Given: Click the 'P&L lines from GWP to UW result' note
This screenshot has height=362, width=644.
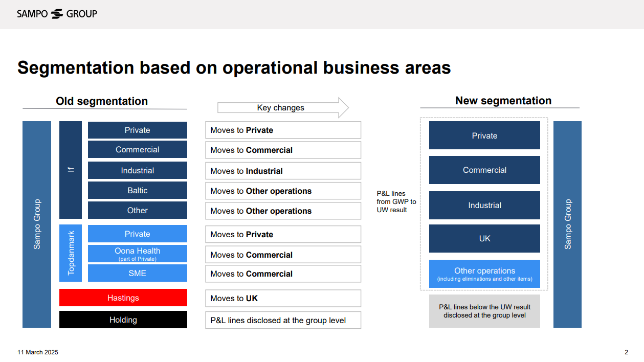Looking at the screenshot, I should pyautogui.click(x=396, y=201).
